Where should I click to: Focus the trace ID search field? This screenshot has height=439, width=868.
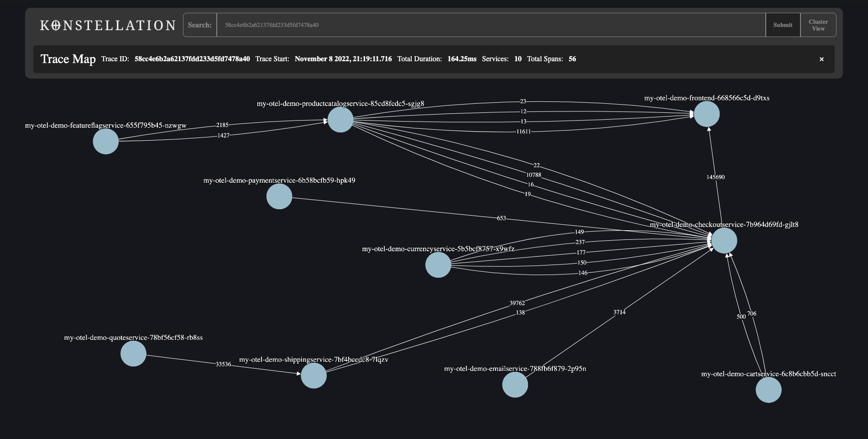[x=491, y=25]
